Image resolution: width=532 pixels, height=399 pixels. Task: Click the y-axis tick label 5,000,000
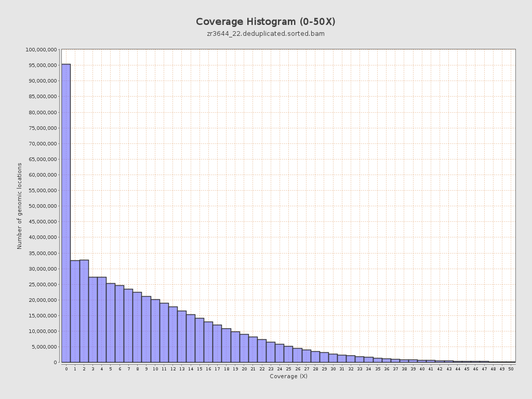[x=44, y=347]
